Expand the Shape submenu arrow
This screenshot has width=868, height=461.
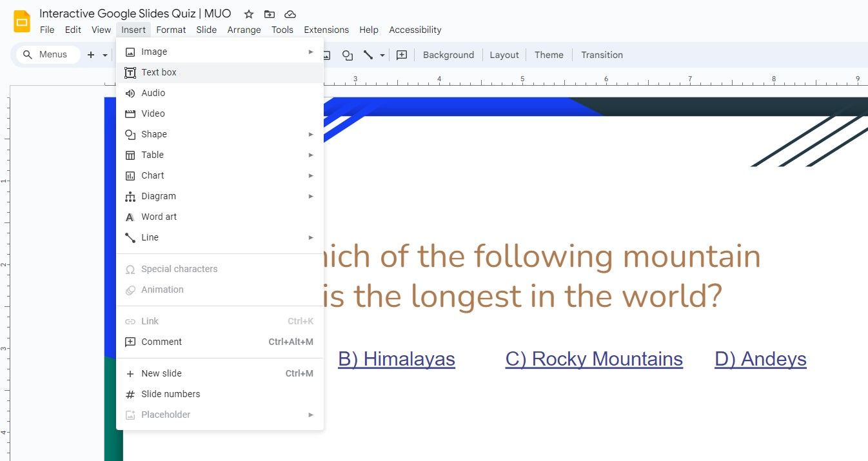(x=311, y=134)
